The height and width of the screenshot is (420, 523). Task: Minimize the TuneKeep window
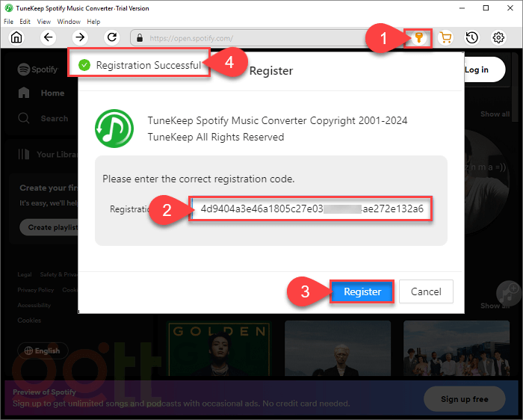[x=462, y=8]
